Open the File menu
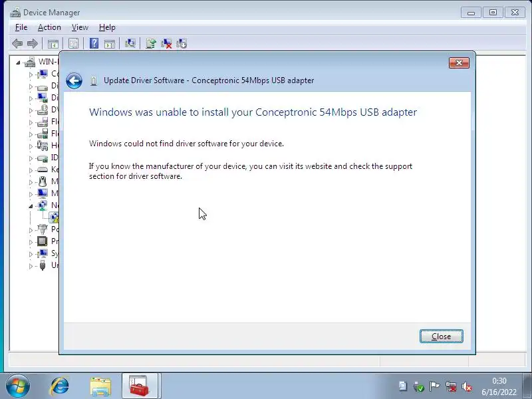Viewport: 532px width, 399px height. pos(21,27)
